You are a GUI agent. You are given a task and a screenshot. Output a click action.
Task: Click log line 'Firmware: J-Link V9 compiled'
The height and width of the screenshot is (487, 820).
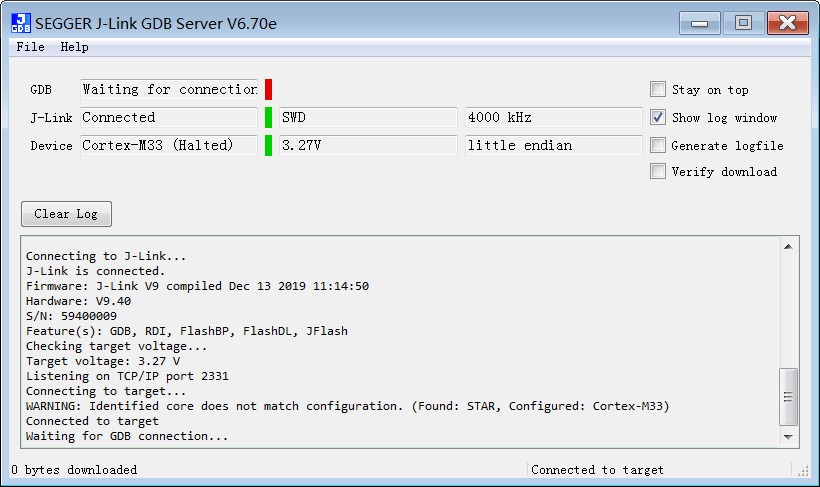(197, 286)
